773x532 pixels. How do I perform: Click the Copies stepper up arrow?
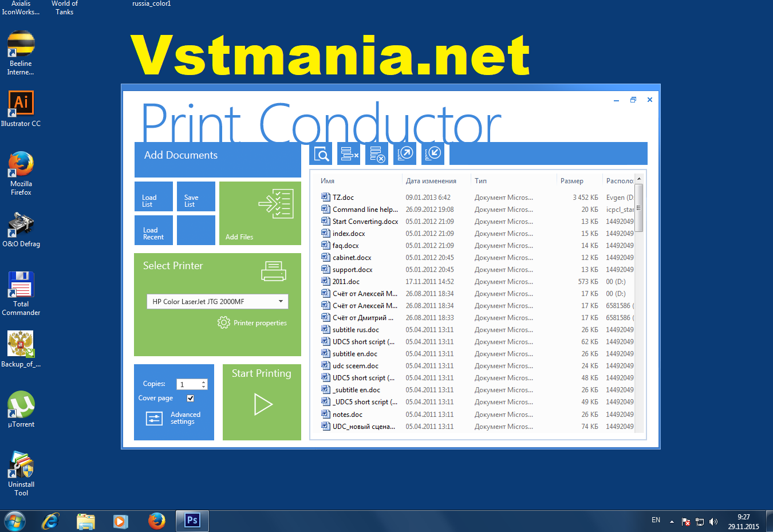(x=204, y=381)
